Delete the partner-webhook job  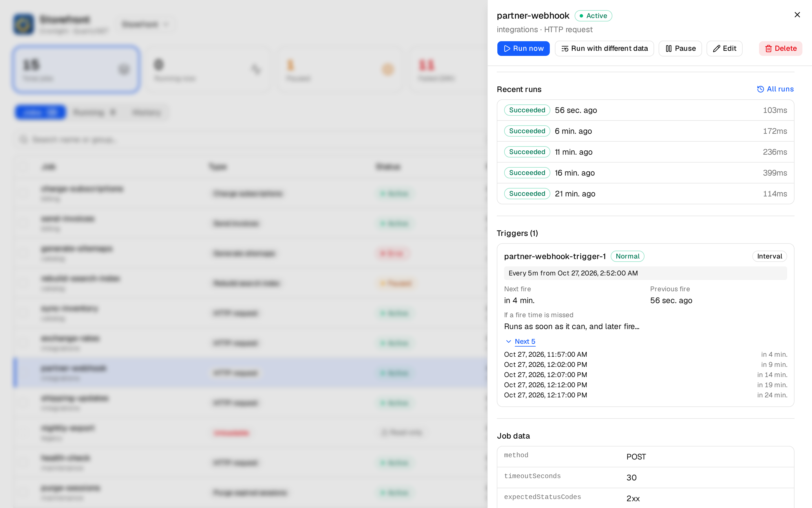pyautogui.click(x=780, y=48)
